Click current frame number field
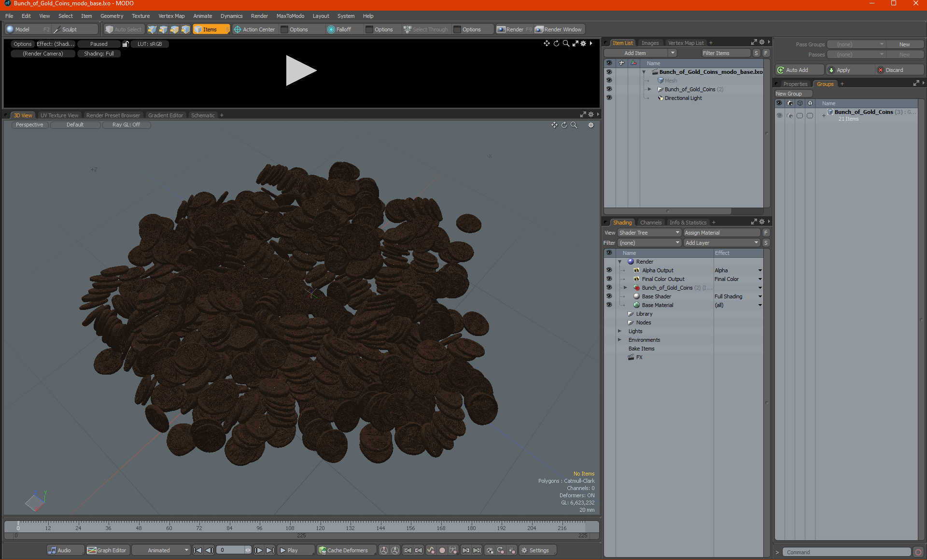Screen dimensions: 927x560 231,550
